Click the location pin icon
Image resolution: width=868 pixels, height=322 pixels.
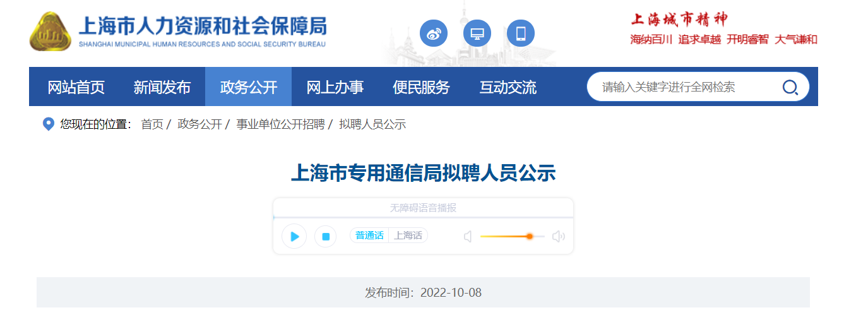[x=48, y=124]
